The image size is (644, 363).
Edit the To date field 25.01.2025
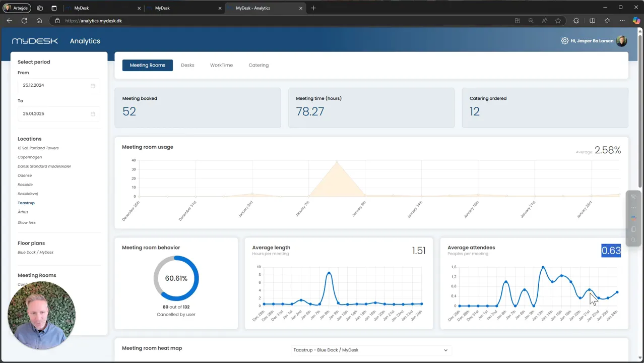(x=59, y=114)
